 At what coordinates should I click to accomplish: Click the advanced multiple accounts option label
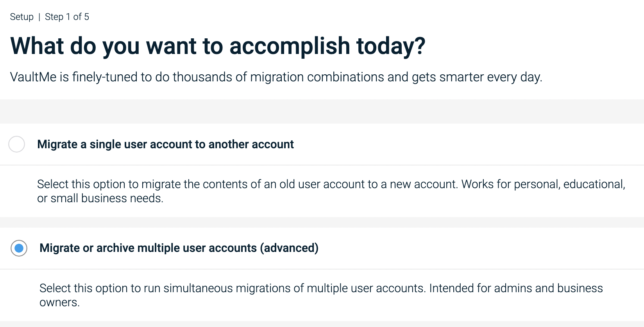coord(179,248)
